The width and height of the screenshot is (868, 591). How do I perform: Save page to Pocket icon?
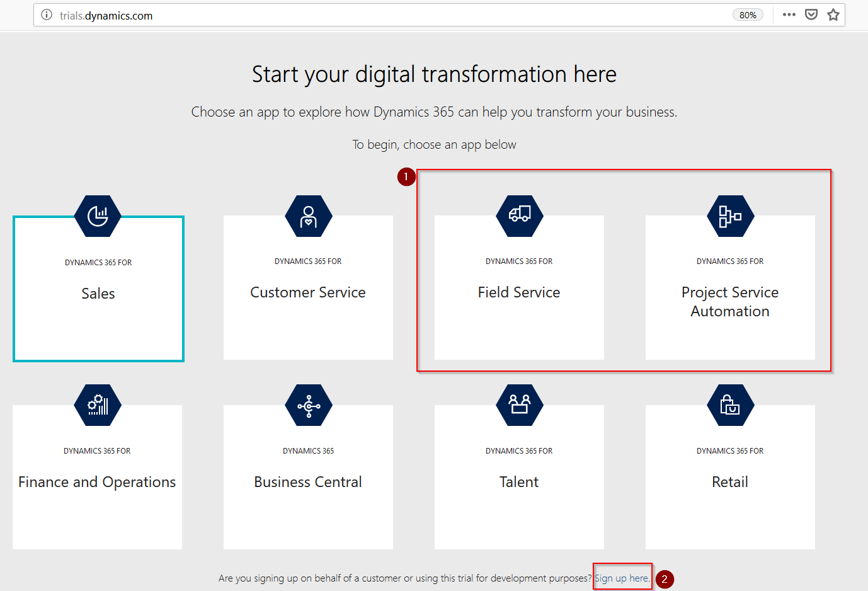811,15
